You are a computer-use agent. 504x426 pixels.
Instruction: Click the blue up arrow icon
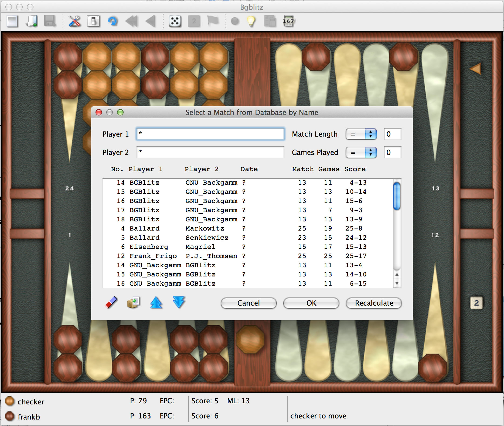click(156, 303)
